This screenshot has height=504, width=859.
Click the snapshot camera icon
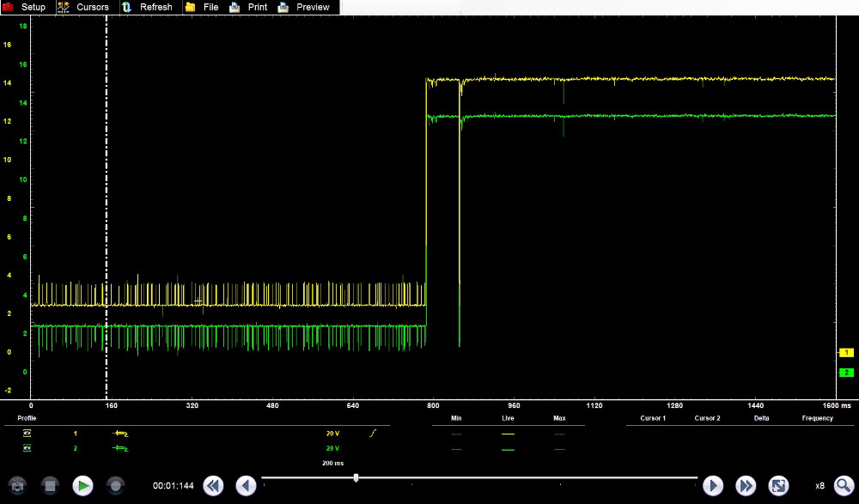[17, 486]
